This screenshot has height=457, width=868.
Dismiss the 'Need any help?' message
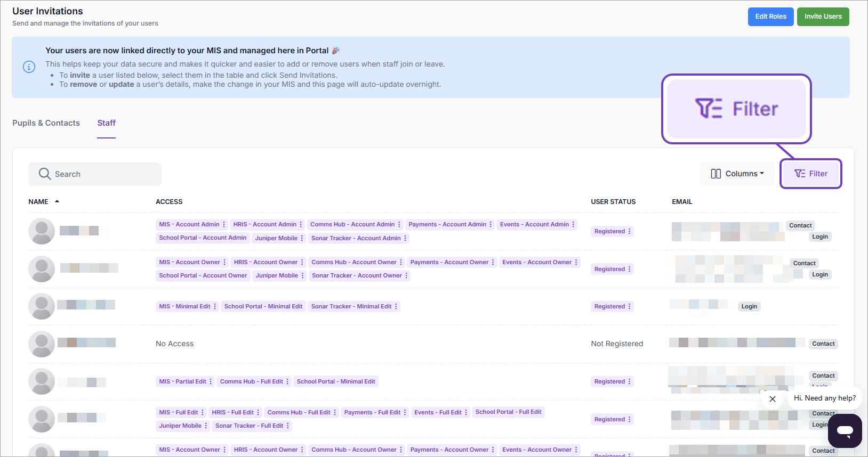(773, 398)
